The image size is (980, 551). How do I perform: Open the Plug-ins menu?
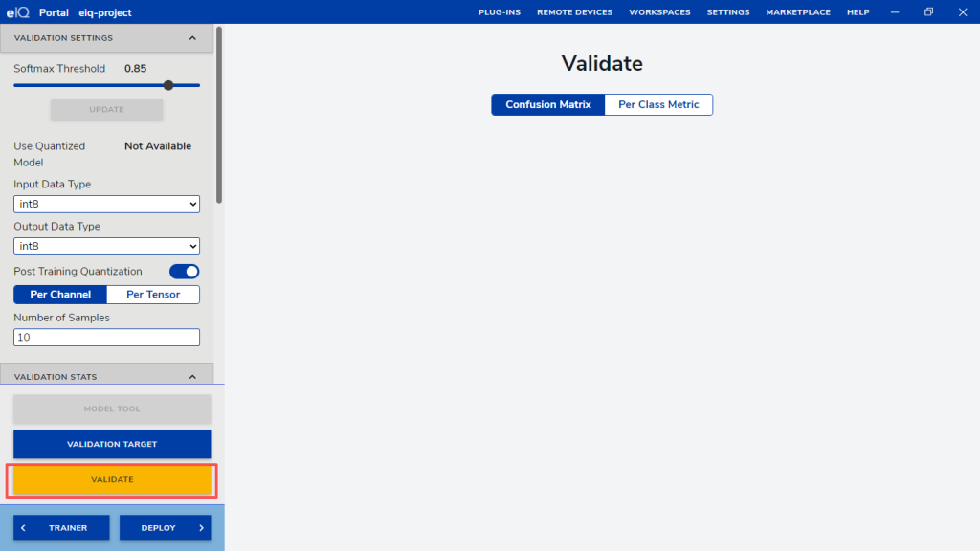coord(500,12)
